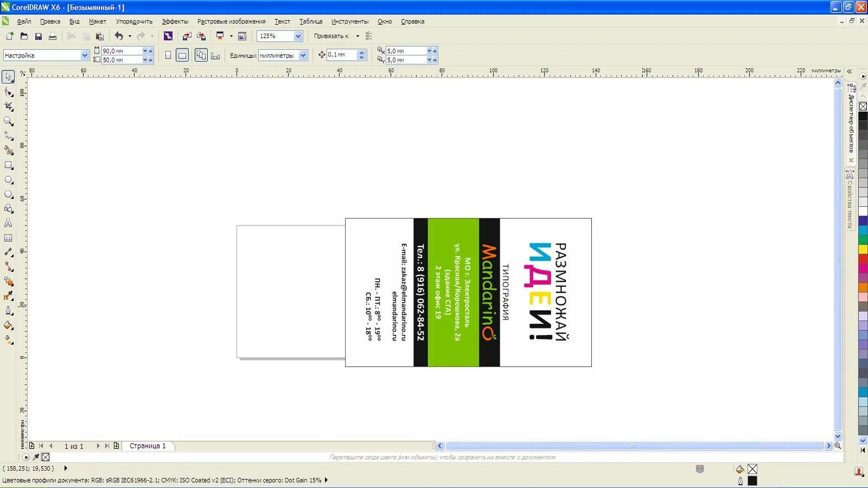Select the Text tool
The height and width of the screenshot is (488, 868).
(x=8, y=223)
